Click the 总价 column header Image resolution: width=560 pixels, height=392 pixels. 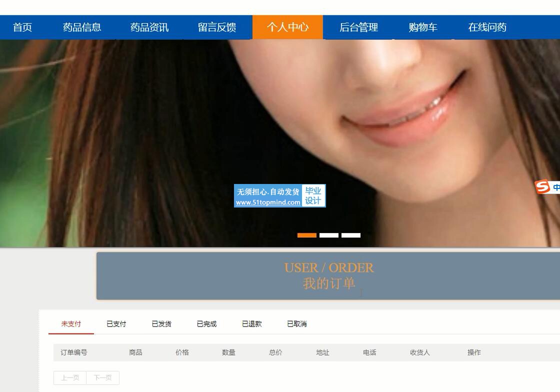[x=275, y=352]
